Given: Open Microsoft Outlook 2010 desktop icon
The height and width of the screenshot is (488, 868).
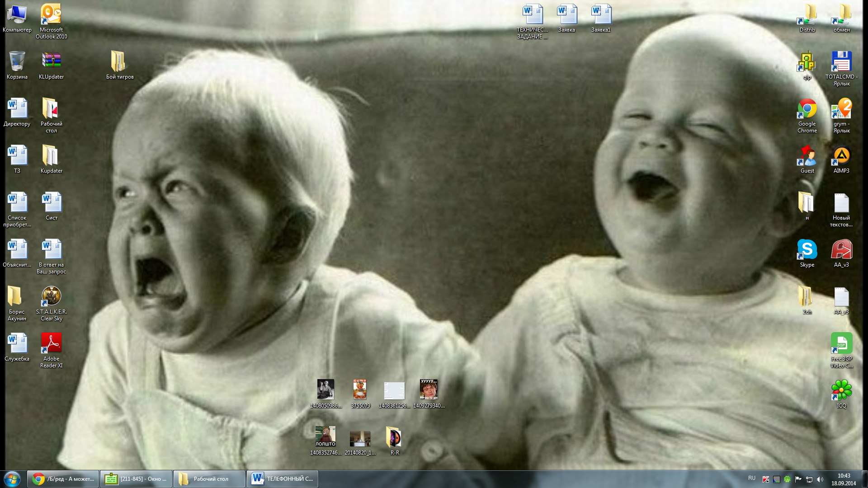Looking at the screenshot, I should click(x=51, y=15).
